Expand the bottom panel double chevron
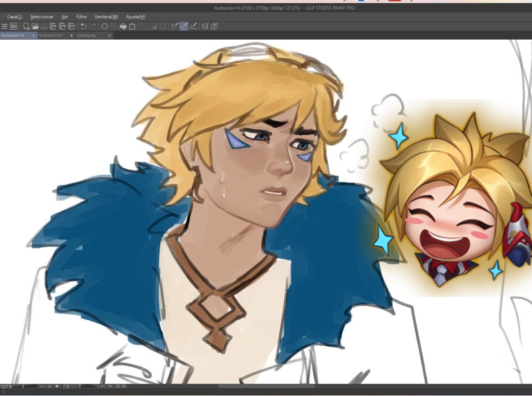 click(x=4, y=392)
